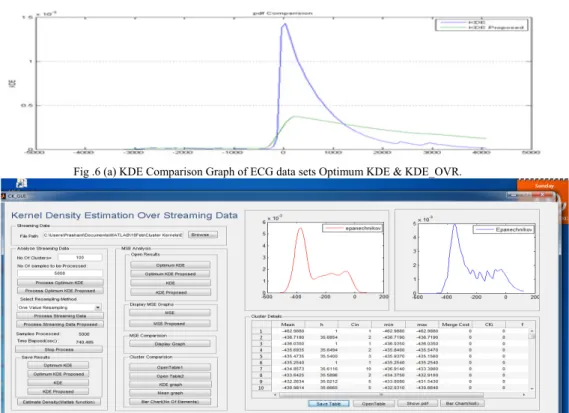The image size is (569, 413).
Task: Click the cluster table horizontal scrollbar
Action: (381, 394)
